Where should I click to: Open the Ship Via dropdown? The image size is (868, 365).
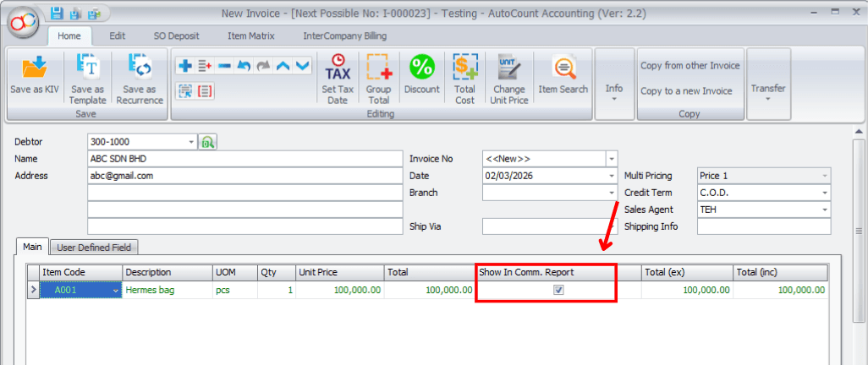pyautogui.click(x=612, y=226)
